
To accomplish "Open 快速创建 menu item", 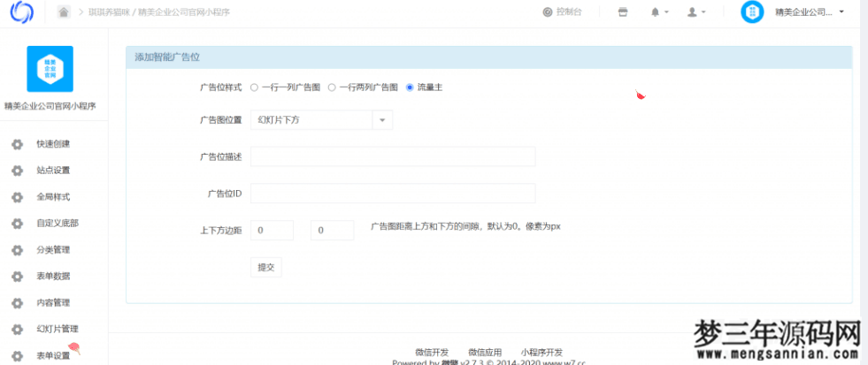I will point(53,144).
